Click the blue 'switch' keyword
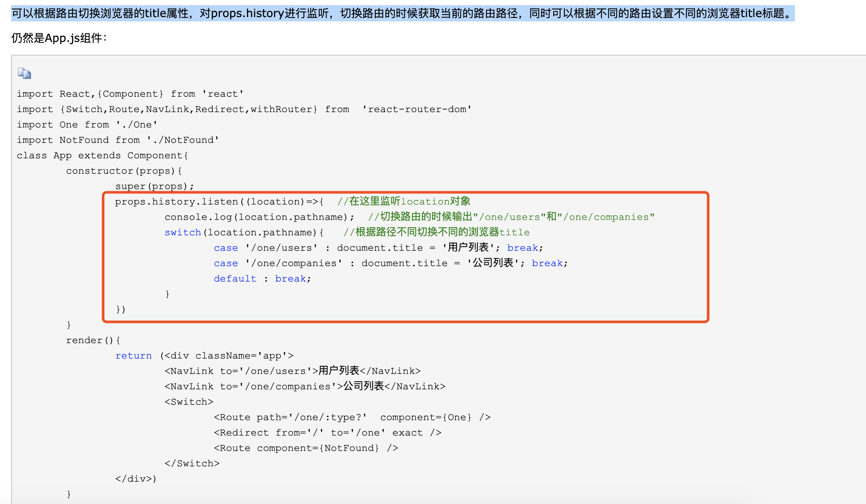 click(183, 232)
